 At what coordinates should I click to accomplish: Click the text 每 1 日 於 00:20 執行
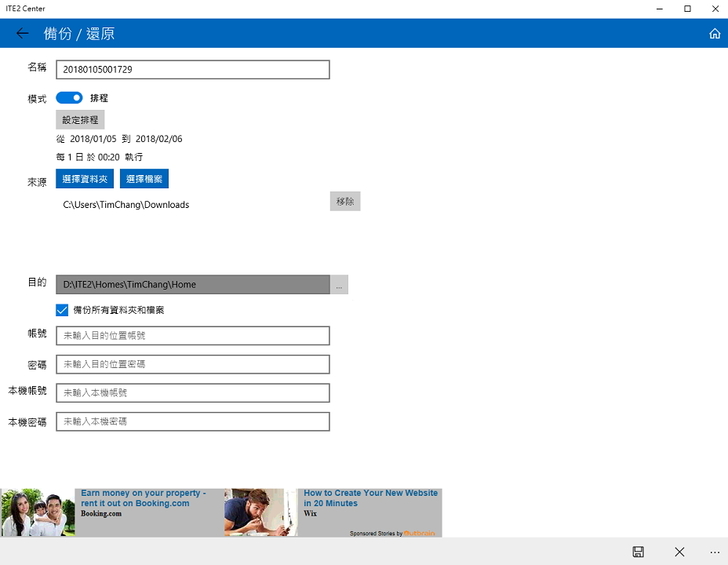point(99,157)
